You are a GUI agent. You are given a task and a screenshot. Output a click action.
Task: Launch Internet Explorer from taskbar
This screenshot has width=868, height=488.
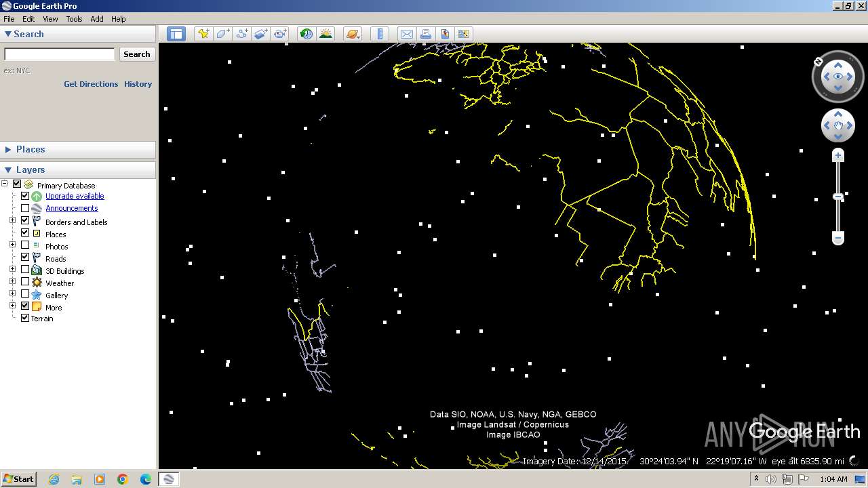54,479
